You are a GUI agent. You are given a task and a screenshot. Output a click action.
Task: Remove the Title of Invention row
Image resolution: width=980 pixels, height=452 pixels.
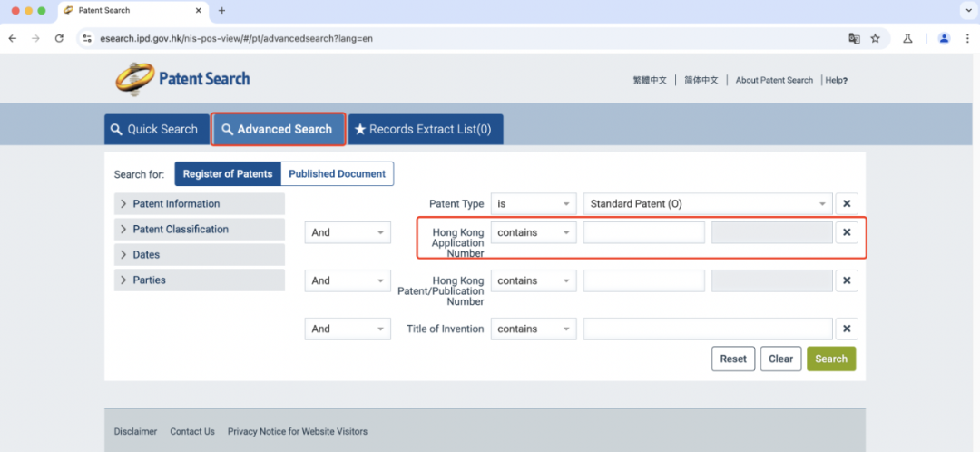[x=846, y=329]
